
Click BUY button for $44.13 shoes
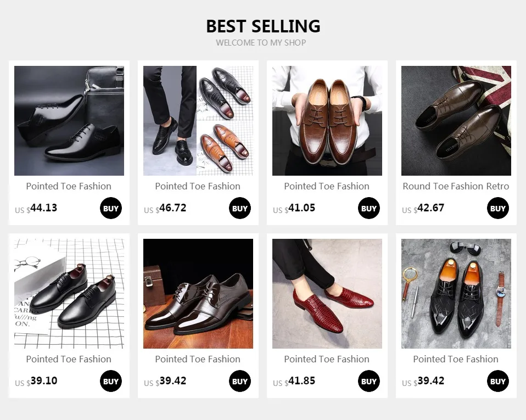pyautogui.click(x=111, y=208)
